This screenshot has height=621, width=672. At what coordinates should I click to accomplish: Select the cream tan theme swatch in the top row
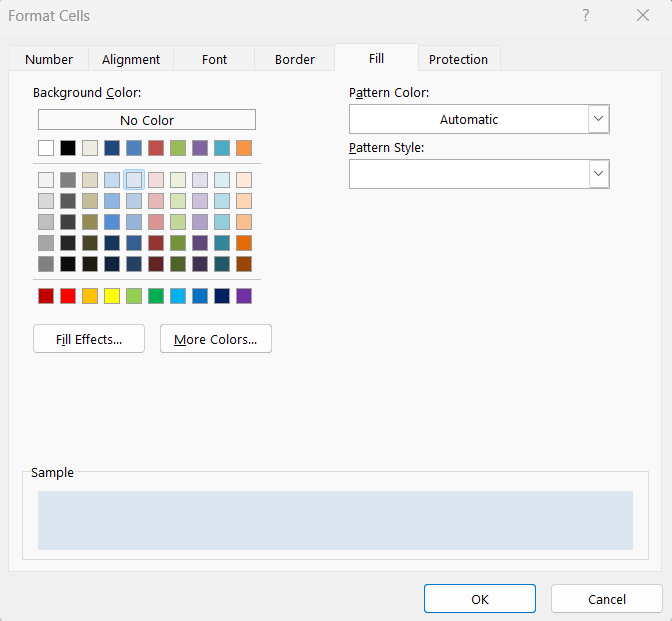click(90, 148)
